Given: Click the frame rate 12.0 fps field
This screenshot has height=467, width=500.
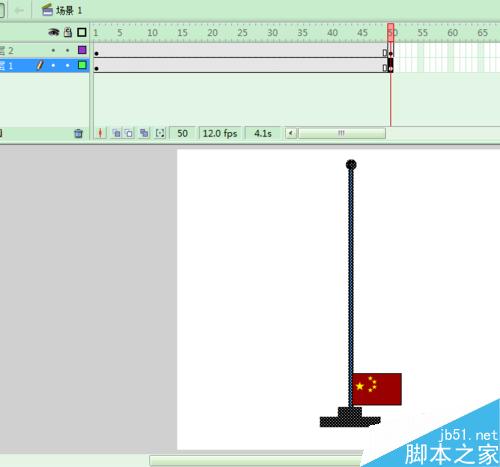Looking at the screenshot, I should point(220,133).
